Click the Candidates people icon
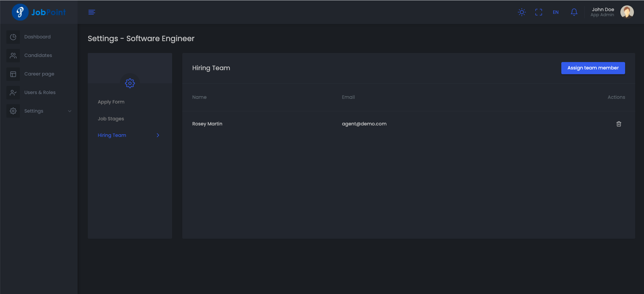Viewport: 644px width, 294px height. click(x=13, y=56)
